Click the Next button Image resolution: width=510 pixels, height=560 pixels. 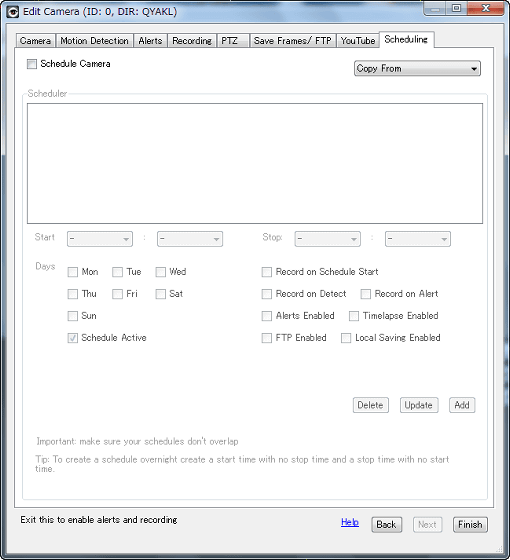[428, 525]
